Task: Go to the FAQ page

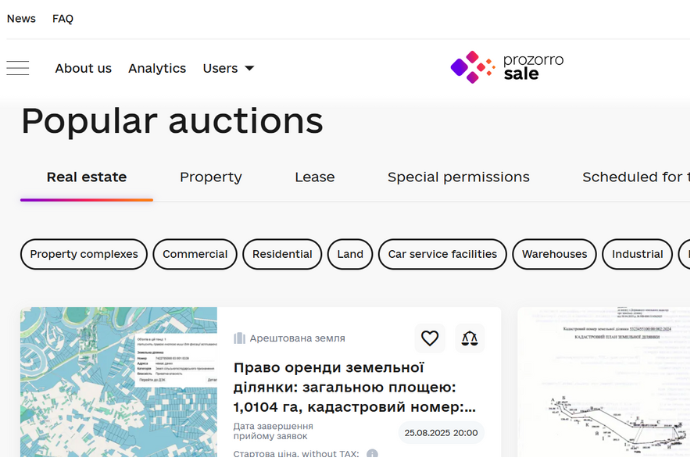Action: click(x=63, y=19)
